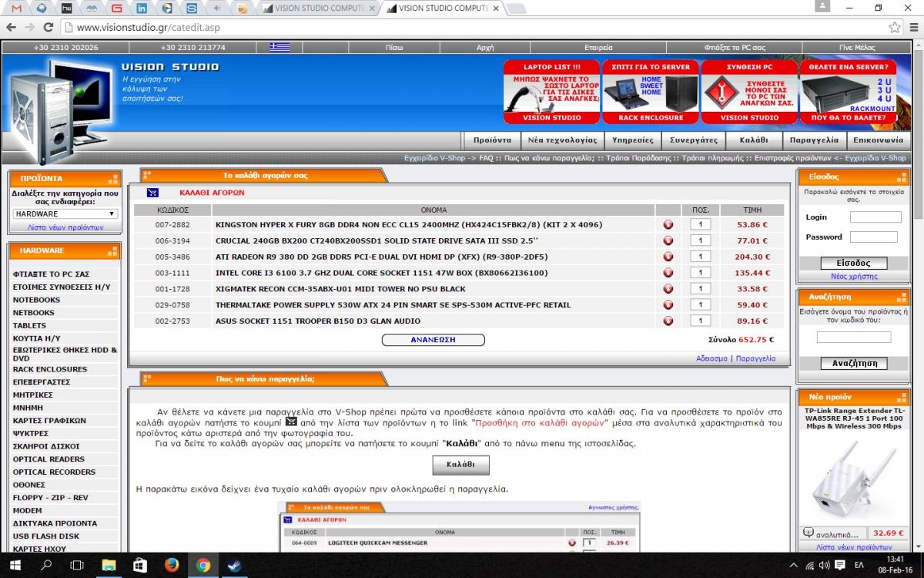
Task: Click the Password input field
Action: click(x=874, y=237)
